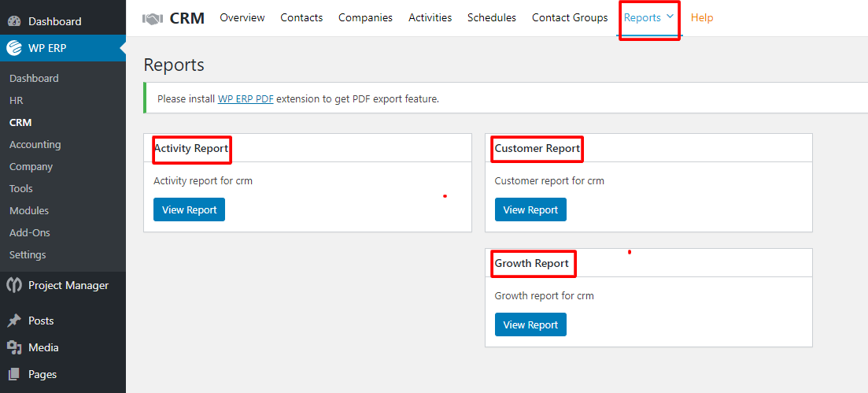Open the Contacts tab
This screenshot has width=868, height=393.
coord(301,18)
